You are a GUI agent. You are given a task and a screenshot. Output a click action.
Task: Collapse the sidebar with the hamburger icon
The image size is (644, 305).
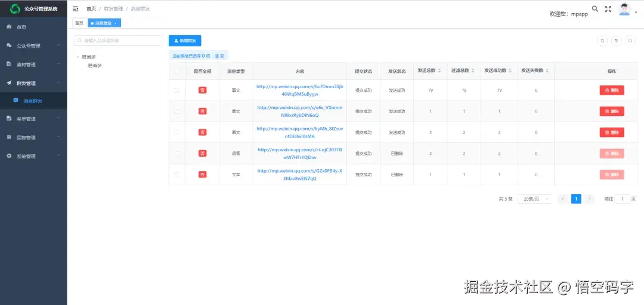point(76,8)
